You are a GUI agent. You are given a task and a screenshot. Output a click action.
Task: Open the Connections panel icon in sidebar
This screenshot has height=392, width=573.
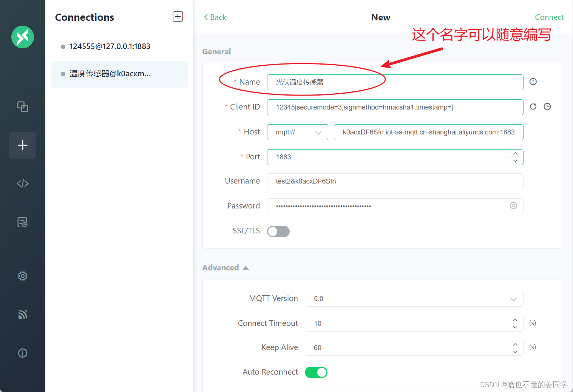pyautogui.click(x=22, y=107)
